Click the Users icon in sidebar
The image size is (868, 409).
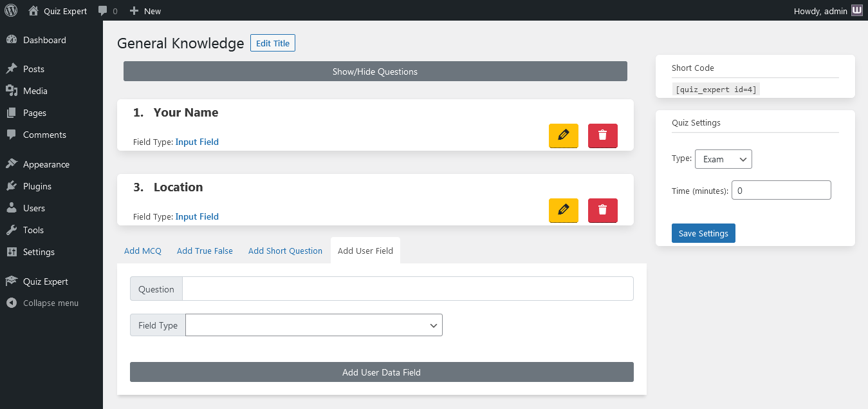coord(12,208)
